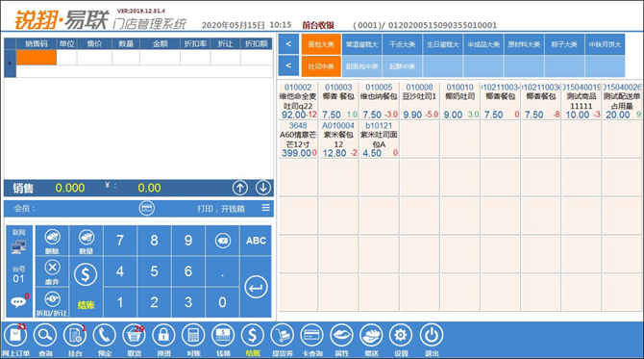Click the backspace key on keypad
The height and width of the screenshot is (359, 644).
pyautogui.click(x=223, y=241)
